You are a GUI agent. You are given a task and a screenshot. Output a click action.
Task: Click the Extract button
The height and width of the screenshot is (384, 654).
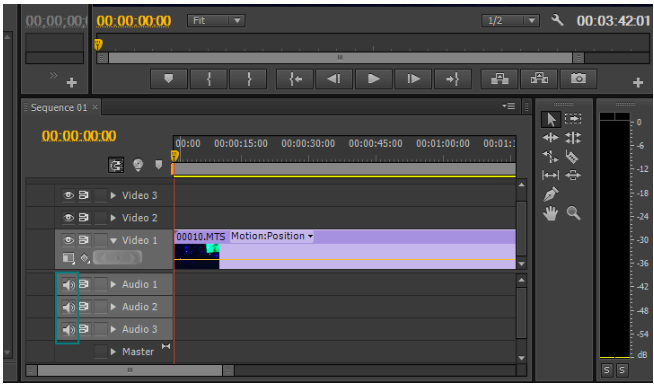(539, 79)
